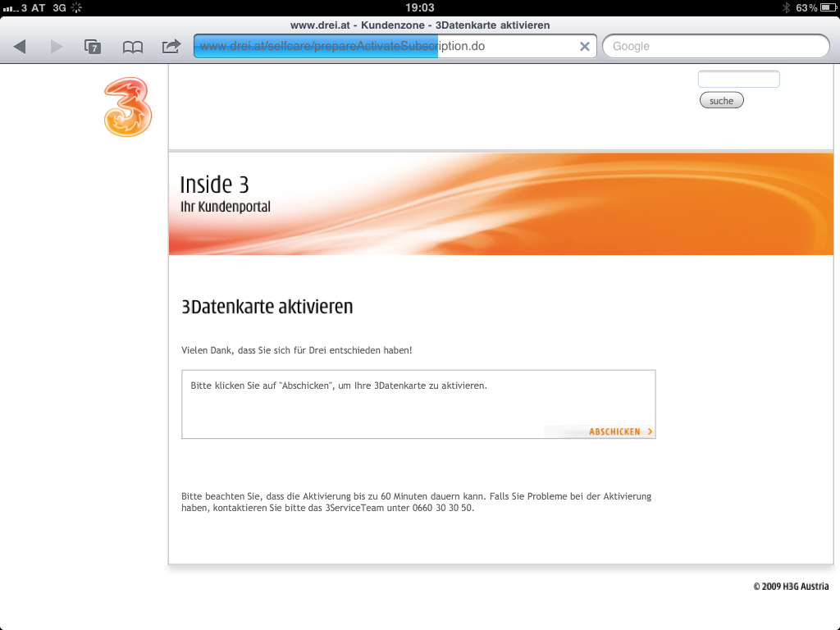Tap the signal strength carrier indicator
This screenshot has width=840, height=630.
tap(24, 8)
